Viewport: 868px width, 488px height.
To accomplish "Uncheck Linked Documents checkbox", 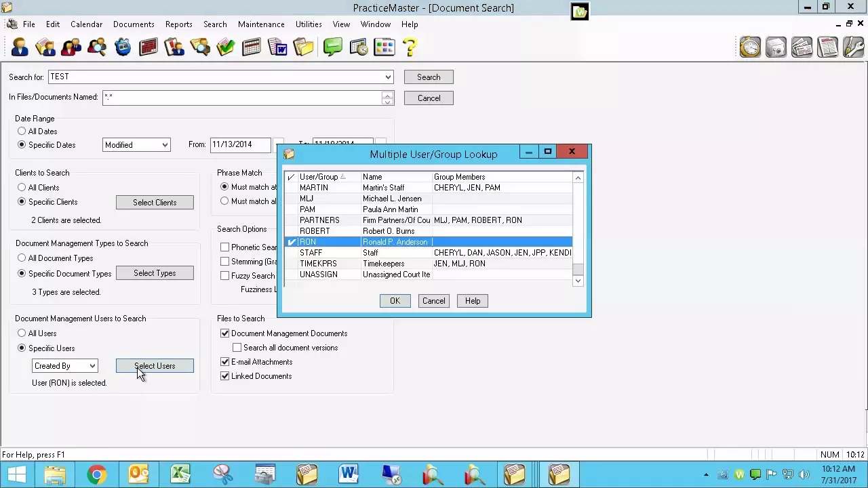I will coord(225,376).
